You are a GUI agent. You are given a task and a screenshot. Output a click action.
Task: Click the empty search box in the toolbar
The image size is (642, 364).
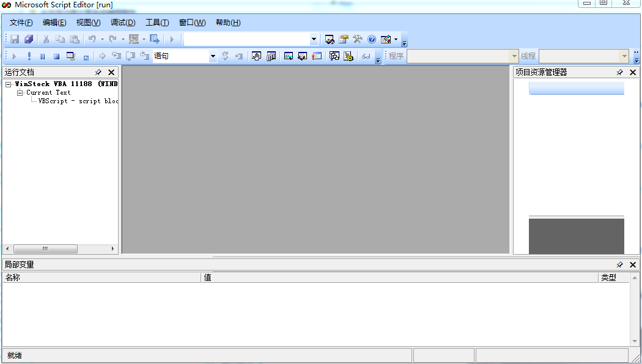pyautogui.click(x=246, y=40)
